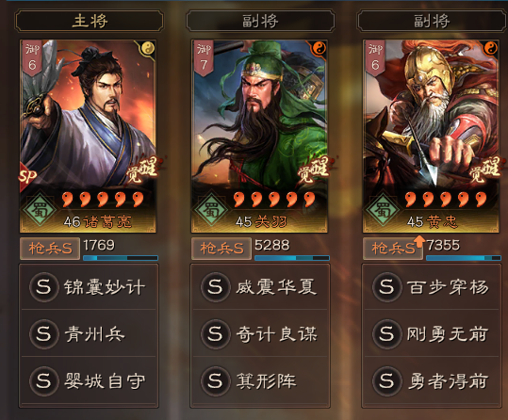Select the 主将 slot header

90,21
